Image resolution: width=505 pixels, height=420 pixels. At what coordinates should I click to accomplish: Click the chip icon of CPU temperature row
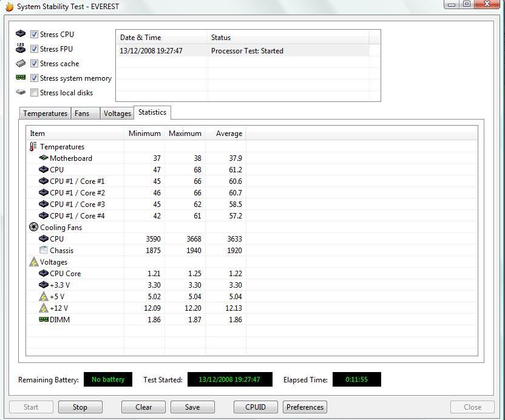[x=44, y=169]
